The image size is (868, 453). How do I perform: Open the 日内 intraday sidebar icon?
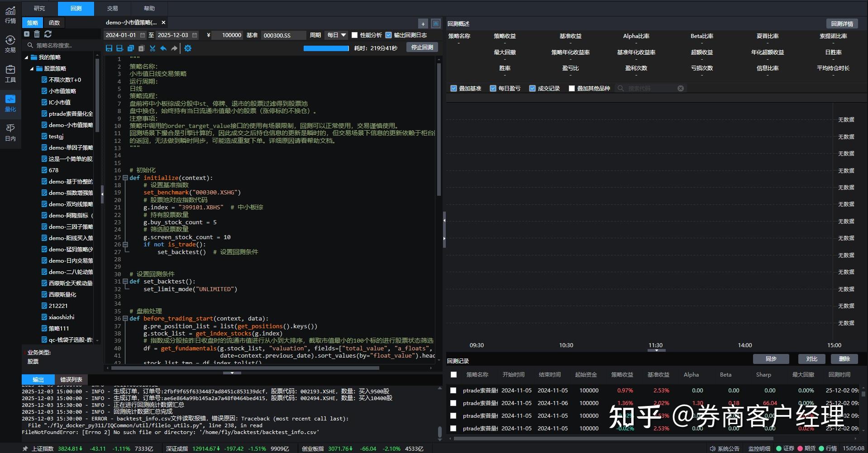point(10,132)
